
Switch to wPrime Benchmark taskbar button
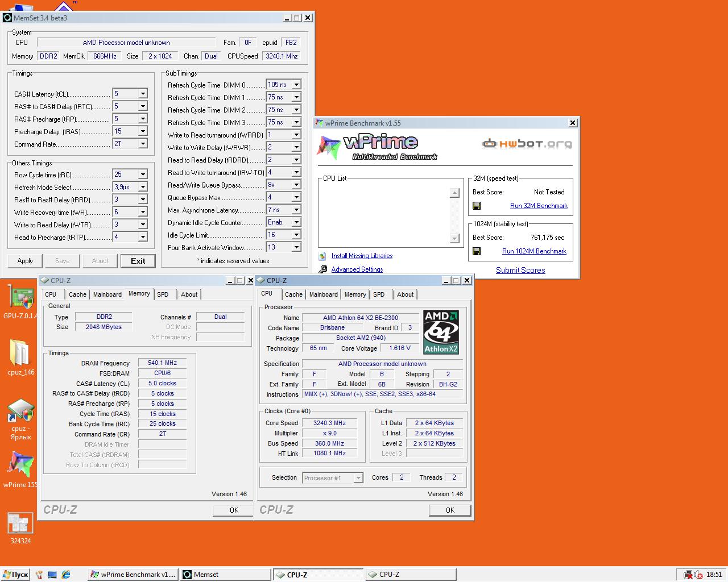point(133,575)
